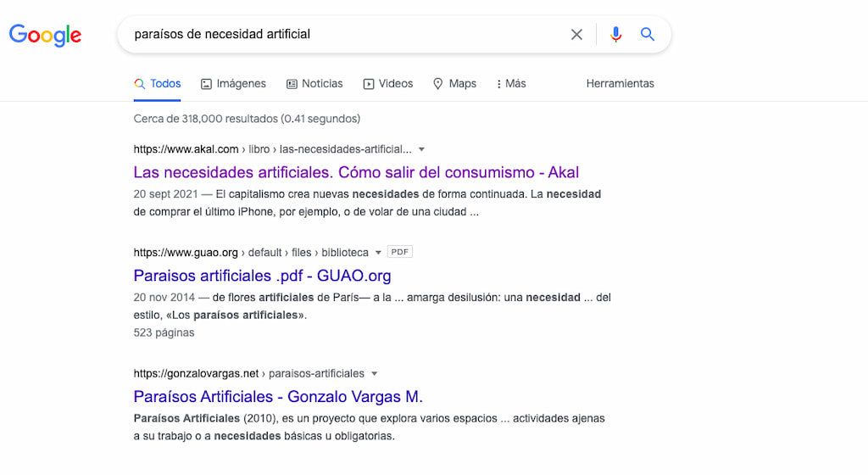Click the '523 páginas' text
Screen dimensions: 868x475
pos(164,332)
